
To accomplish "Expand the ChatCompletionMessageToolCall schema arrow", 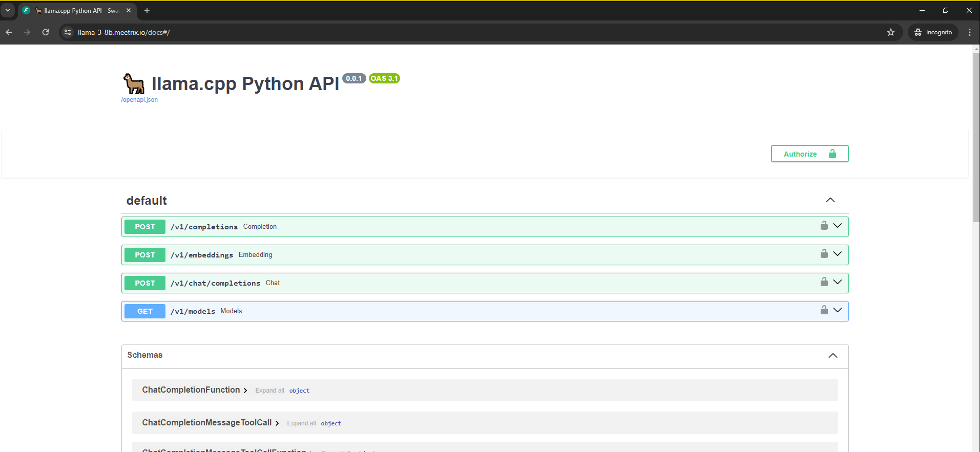I will pos(277,423).
